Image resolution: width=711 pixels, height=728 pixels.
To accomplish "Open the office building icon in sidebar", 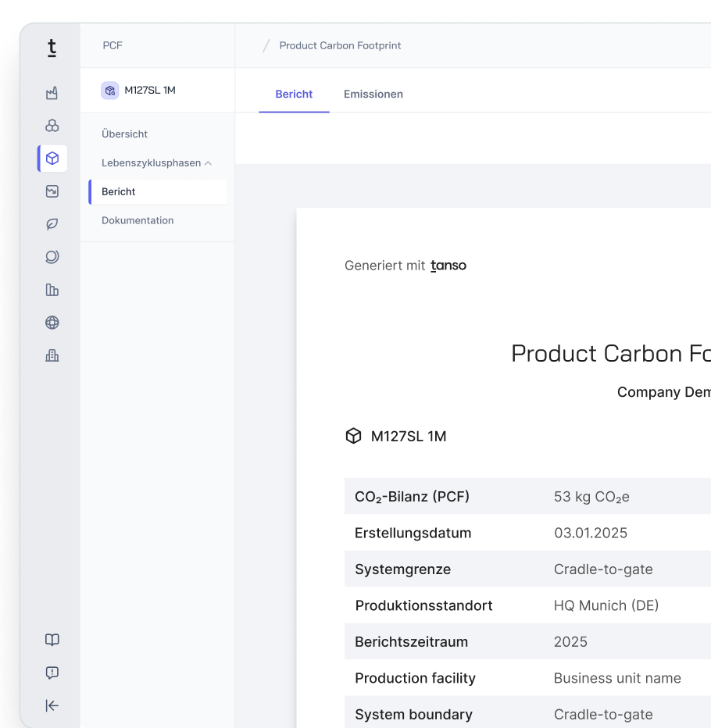I will [x=52, y=355].
